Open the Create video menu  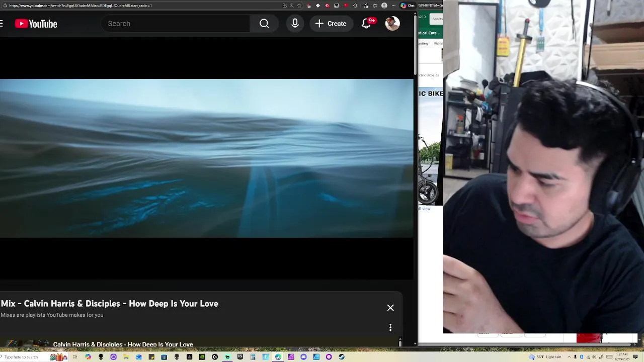pyautogui.click(x=331, y=24)
